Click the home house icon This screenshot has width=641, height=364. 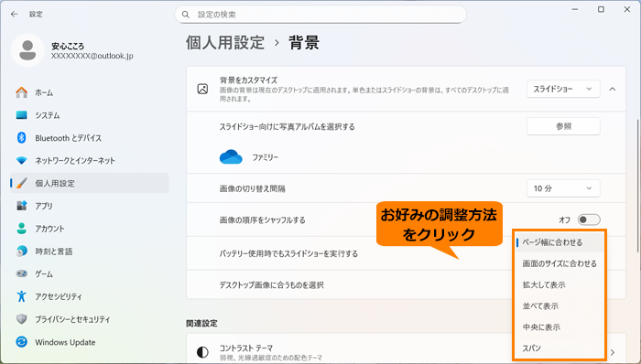click(22, 92)
